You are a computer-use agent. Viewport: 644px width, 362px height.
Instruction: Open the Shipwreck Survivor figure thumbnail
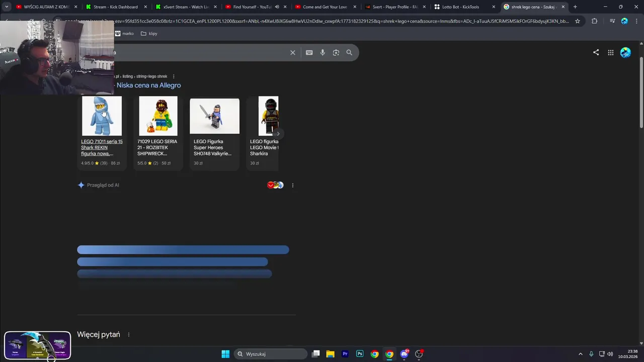[x=158, y=116]
